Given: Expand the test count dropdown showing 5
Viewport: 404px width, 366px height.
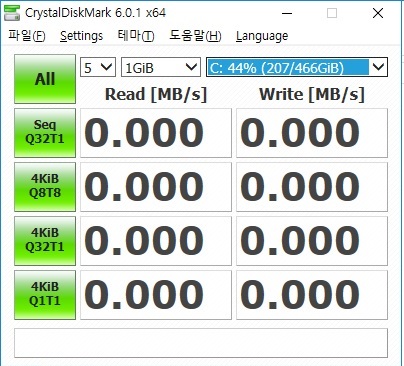Looking at the screenshot, I should (x=98, y=67).
